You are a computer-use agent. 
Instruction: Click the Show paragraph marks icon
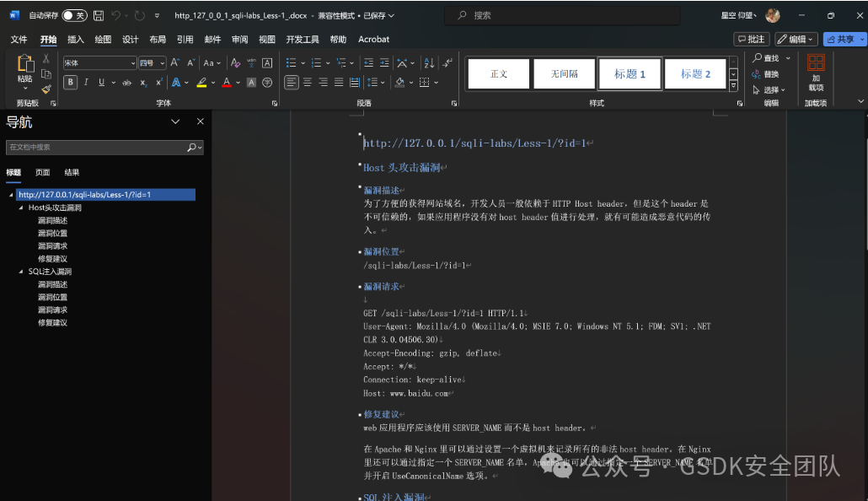coord(447,62)
